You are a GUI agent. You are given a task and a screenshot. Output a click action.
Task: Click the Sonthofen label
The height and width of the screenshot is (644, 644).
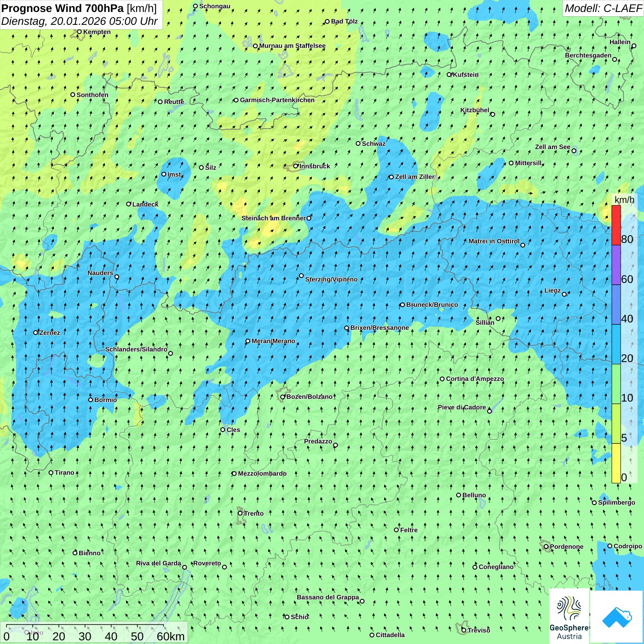92,95
